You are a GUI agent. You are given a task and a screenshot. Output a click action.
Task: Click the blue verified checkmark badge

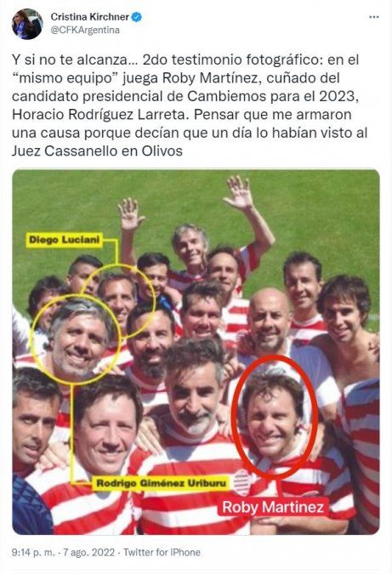click(x=137, y=17)
